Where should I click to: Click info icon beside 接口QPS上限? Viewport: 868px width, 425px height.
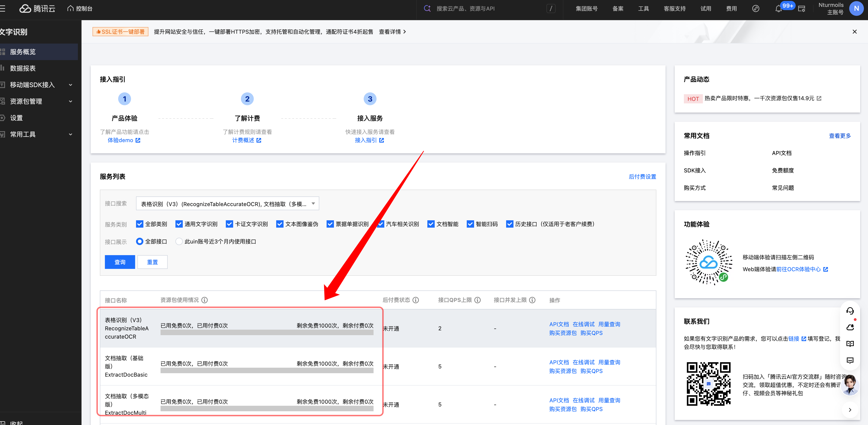(478, 300)
